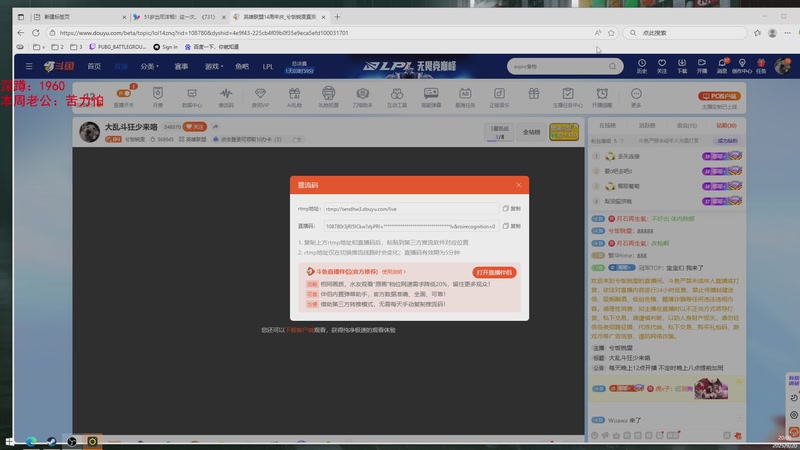Open the 数据中心 icon
Image resolution: width=800 pixels, height=450 pixels.
pyautogui.click(x=192, y=96)
